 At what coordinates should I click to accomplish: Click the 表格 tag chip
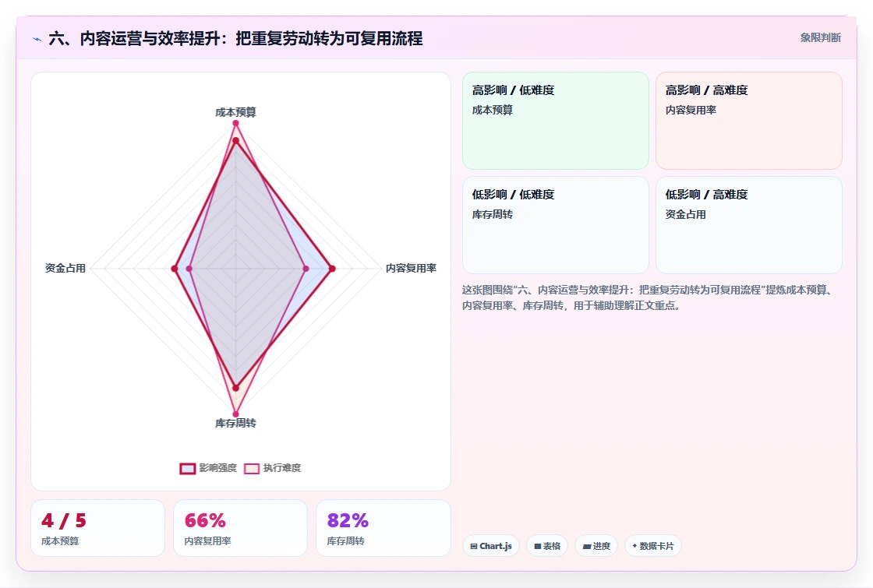click(547, 546)
